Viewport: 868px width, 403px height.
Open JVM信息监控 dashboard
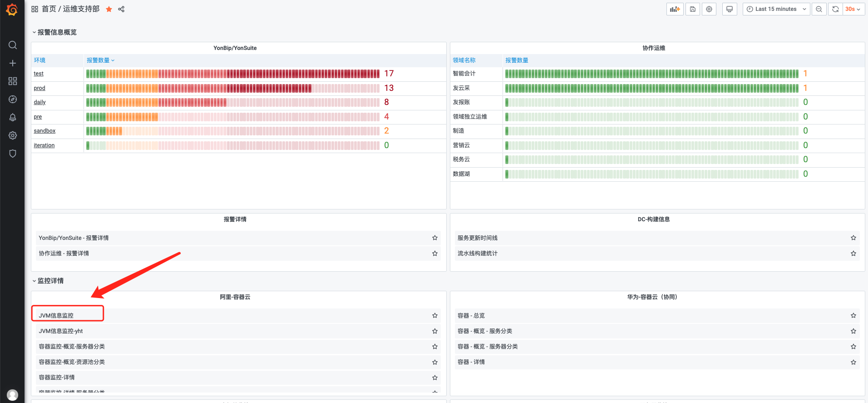pos(56,316)
